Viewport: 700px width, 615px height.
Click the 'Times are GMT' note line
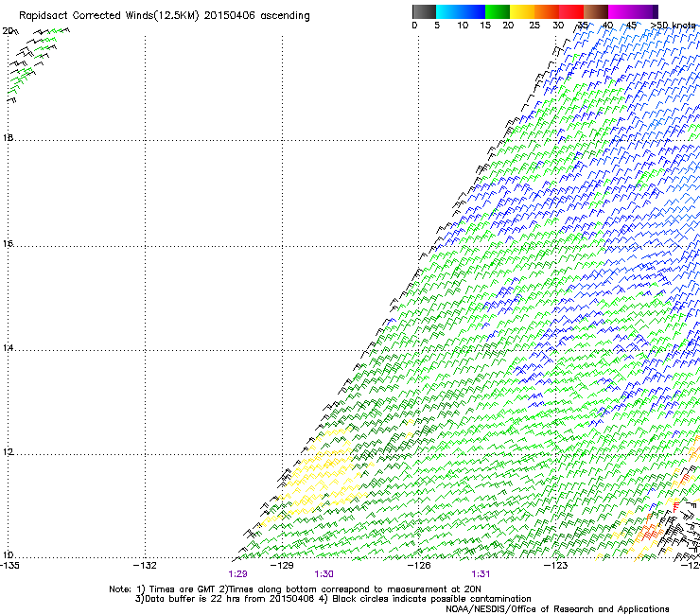coord(294,589)
